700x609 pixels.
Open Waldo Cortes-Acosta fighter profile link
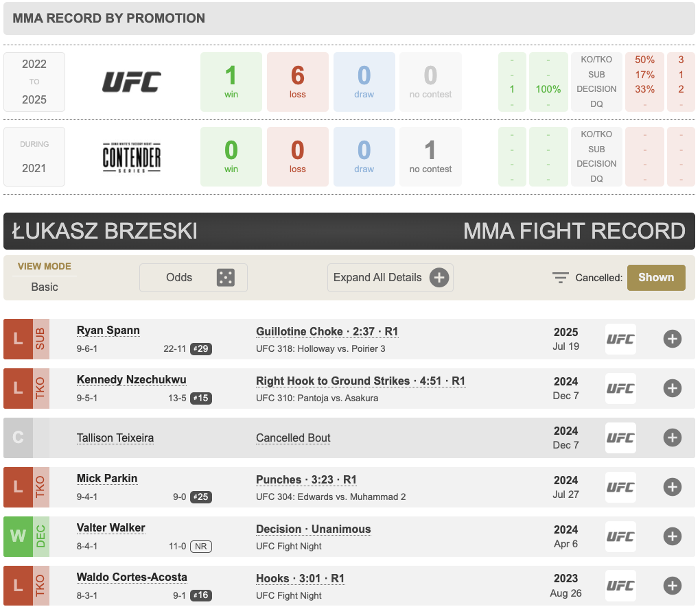[x=132, y=577]
